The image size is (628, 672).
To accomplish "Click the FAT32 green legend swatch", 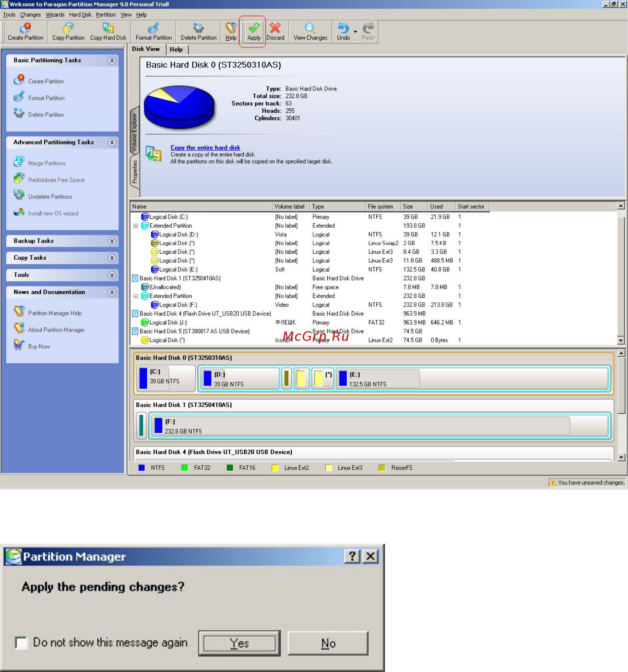I will (185, 468).
